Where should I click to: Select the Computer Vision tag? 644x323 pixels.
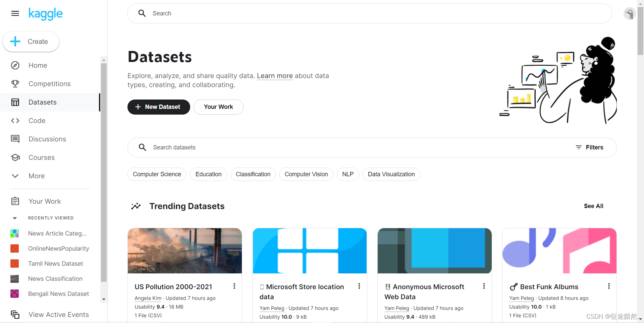(306, 174)
